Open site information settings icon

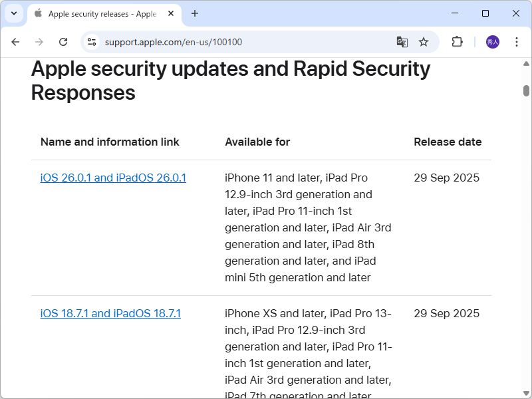coord(90,41)
